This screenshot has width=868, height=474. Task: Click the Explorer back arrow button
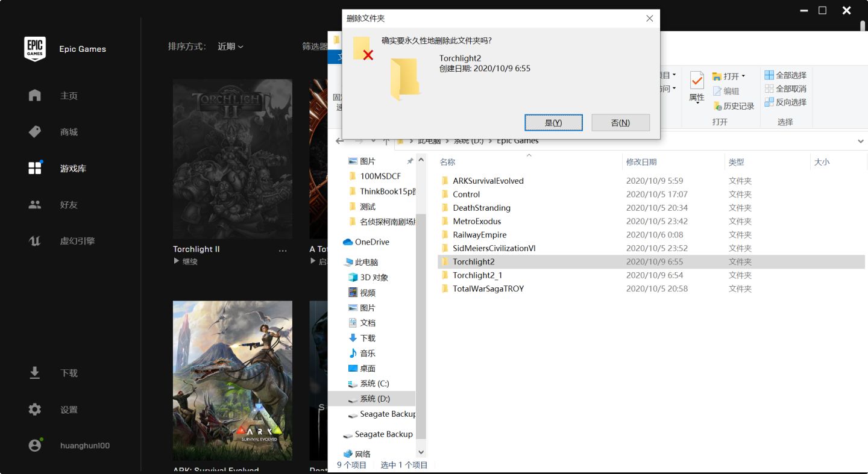click(340, 141)
